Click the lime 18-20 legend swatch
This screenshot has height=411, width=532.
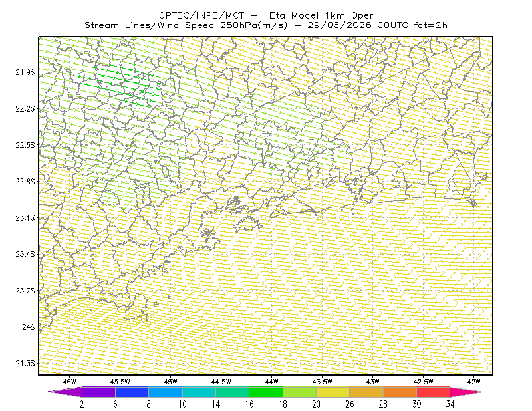click(300, 392)
